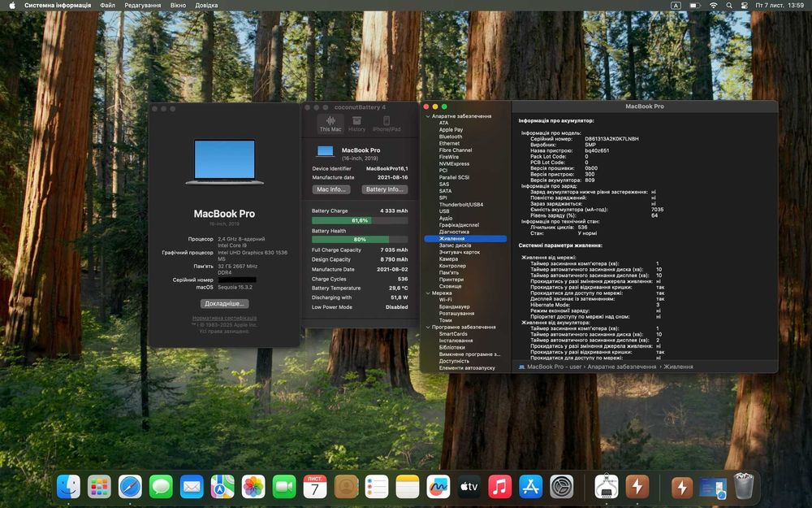Click the Wi-Fi status icon

click(714, 5)
